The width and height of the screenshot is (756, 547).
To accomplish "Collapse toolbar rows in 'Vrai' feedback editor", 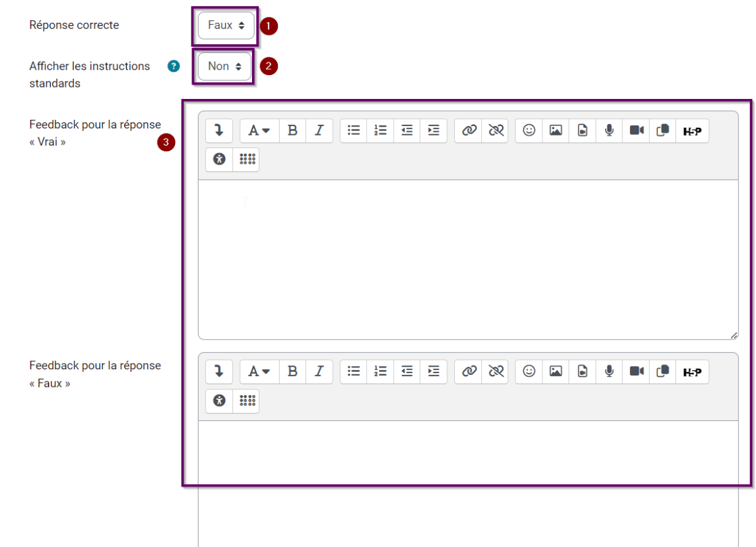I will (x=219, y=130).
